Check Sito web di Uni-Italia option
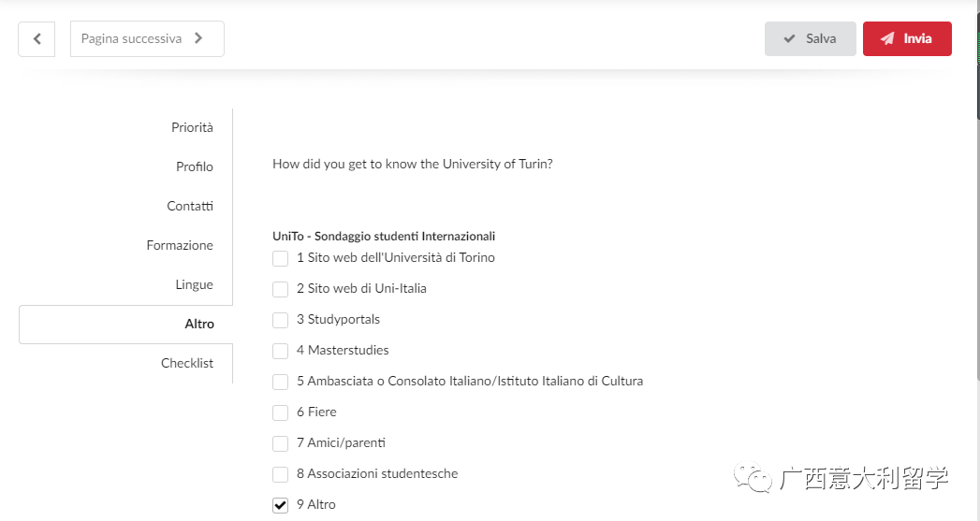The height and width of the screenshot is (521, 980). pos(280,289)
